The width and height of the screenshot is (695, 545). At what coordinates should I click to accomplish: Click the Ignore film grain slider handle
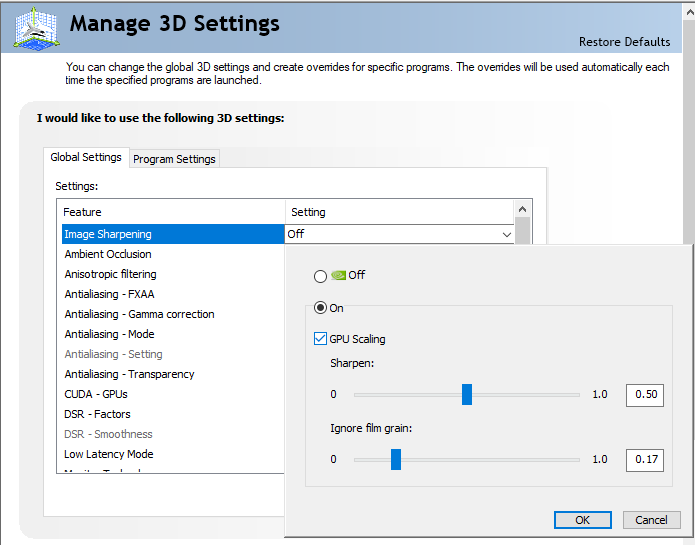click(396, 459)
